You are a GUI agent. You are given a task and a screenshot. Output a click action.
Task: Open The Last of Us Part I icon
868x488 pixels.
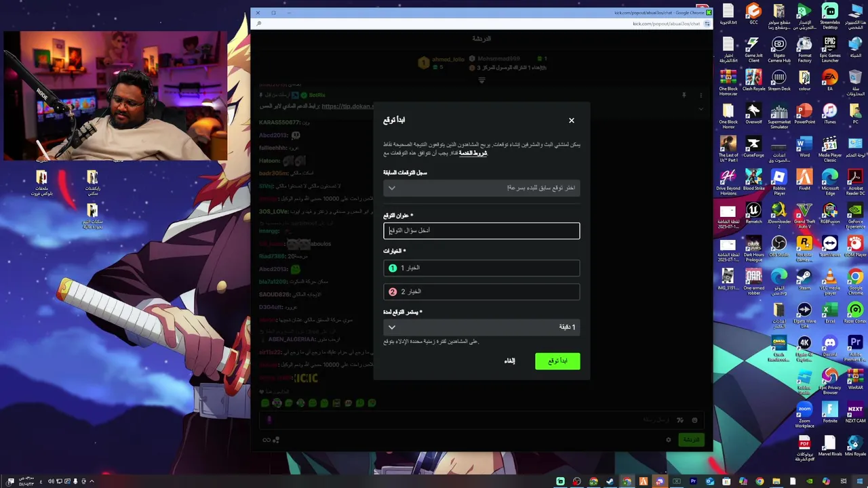pos(728,149)
